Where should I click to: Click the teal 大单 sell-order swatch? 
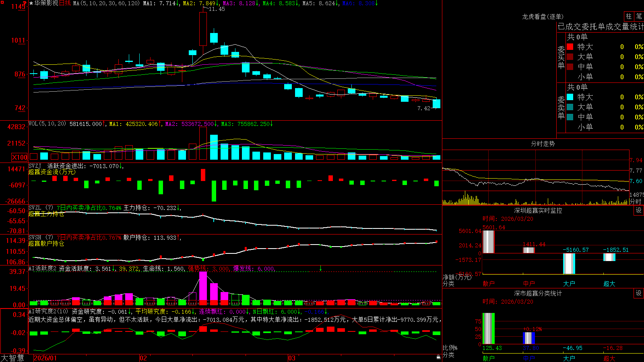pos(570,107)
